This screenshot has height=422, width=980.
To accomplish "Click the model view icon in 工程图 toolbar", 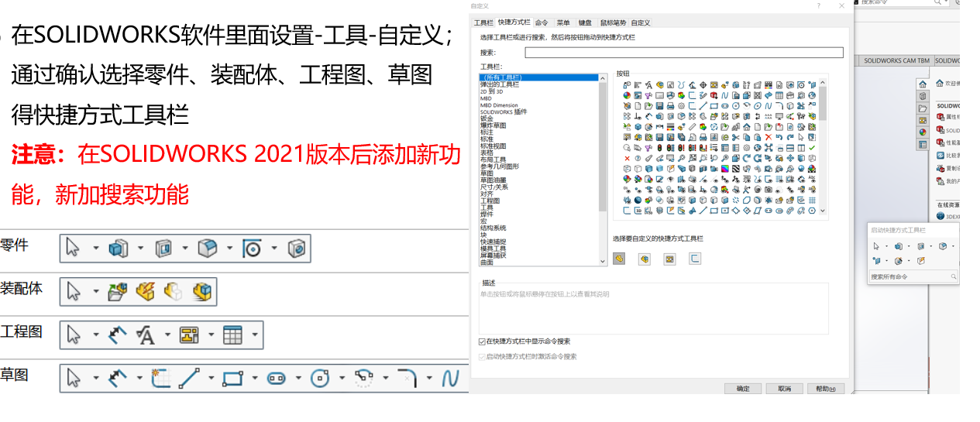I will [189, 335].
